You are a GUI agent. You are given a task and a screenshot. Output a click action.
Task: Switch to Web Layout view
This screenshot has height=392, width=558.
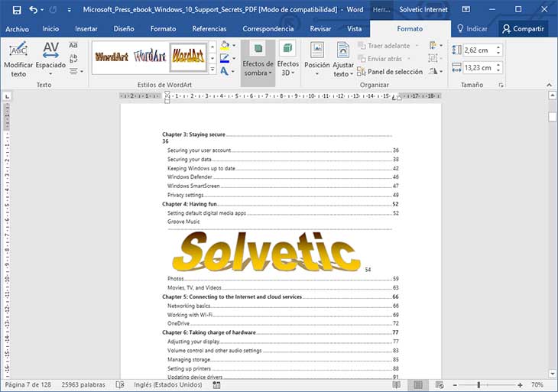[x=440, y=385]
